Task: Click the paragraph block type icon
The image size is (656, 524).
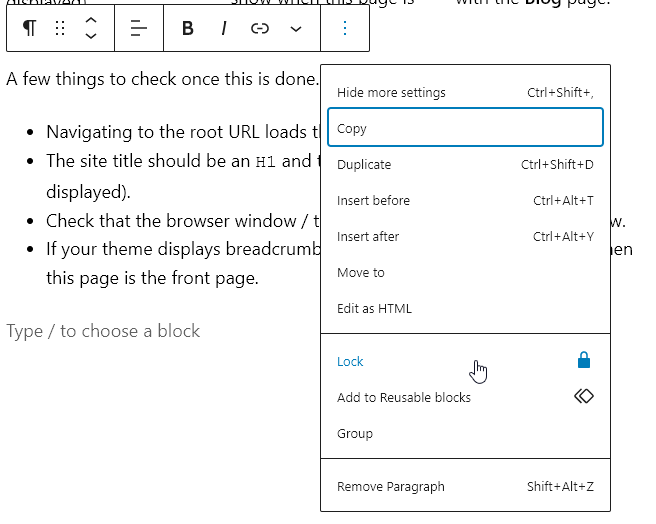Action: pos(29,28)
